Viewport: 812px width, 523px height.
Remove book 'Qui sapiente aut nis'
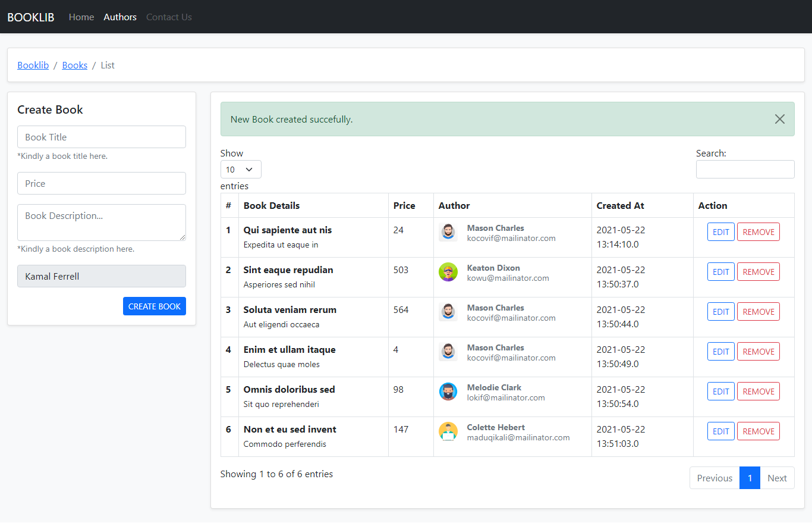759,232
